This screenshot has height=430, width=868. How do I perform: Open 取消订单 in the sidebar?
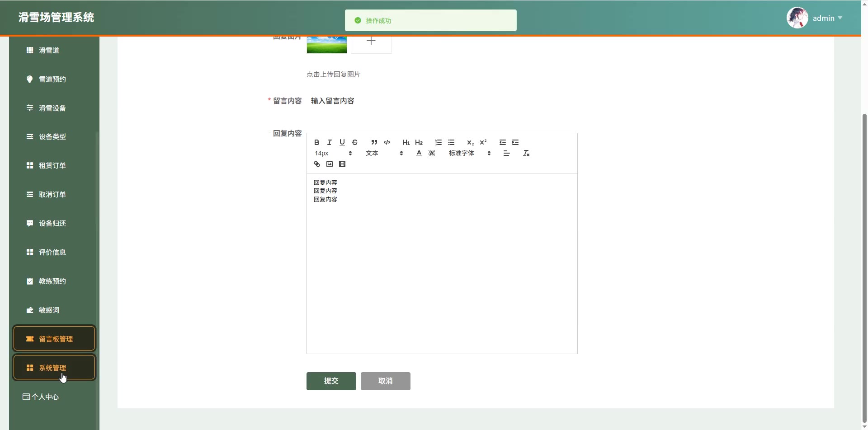[x=54, y=194]
